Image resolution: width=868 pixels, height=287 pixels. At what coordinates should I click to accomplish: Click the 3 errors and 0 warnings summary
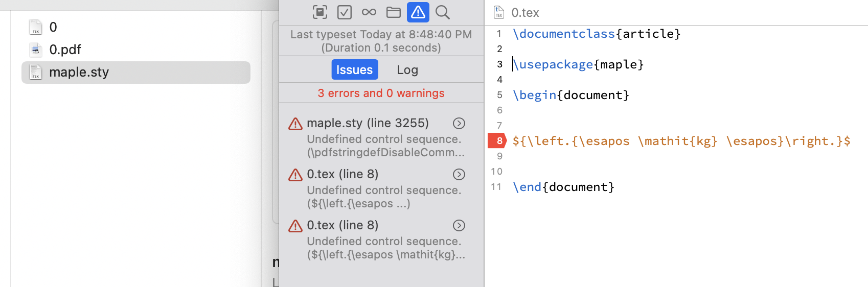click(381, 93)
